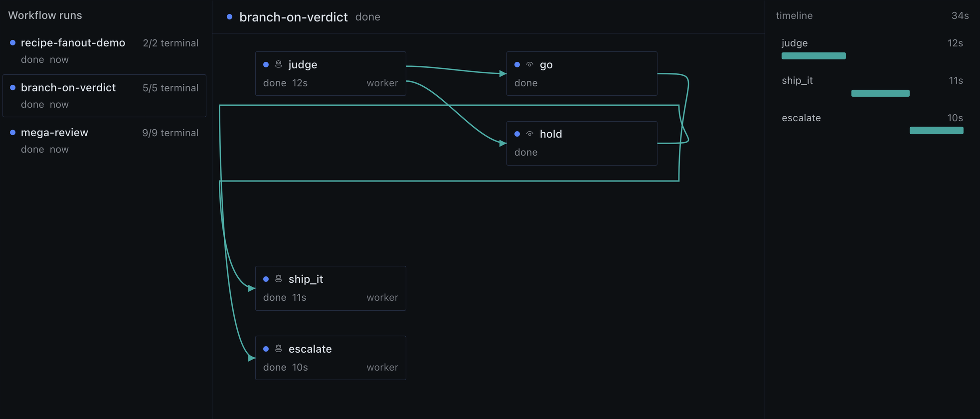Click the 10s duration in timeline
Viewport: 980px width, 419px height.
point(955,118)
